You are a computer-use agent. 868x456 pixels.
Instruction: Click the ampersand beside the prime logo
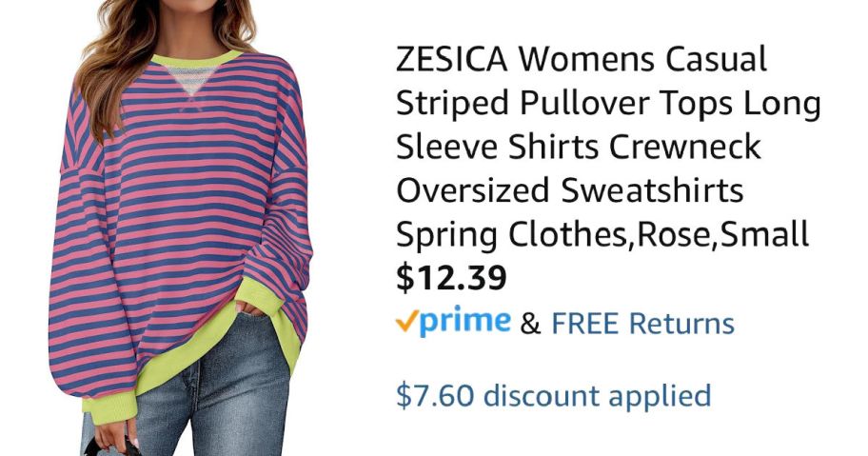[530, 325]
